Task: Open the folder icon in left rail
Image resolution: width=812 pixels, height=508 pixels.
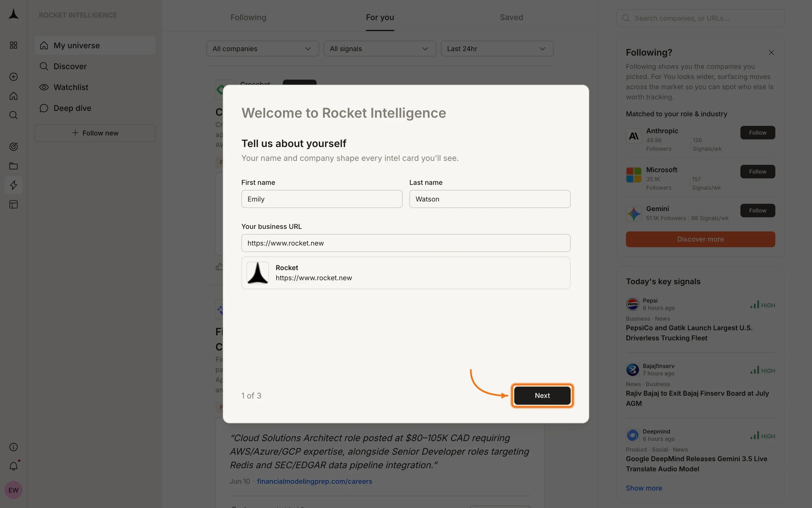Action: pyautogui.click(x=14, y=166)
